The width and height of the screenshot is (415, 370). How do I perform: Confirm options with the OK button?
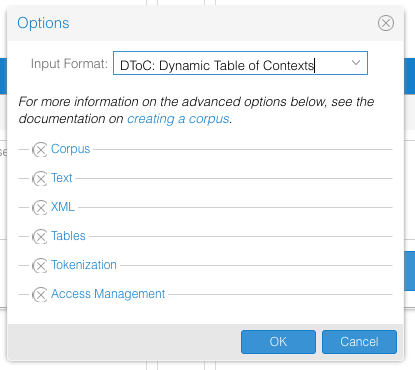(x=278, y=342)
